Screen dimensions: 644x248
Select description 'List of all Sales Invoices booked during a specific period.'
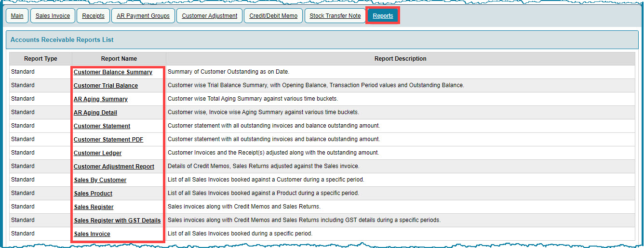[240, 234]
